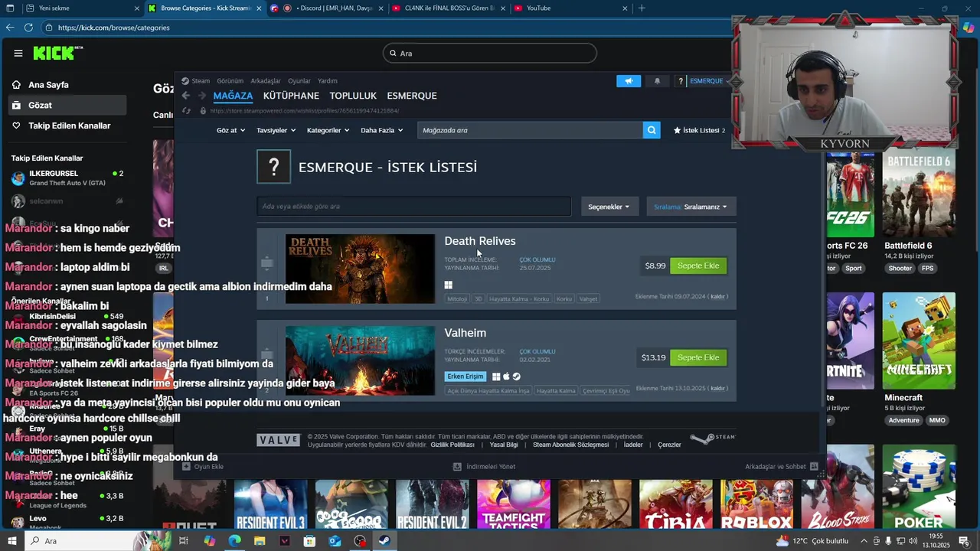Open the Sıralama sort dropdown
Image resolution: width=980 pixels, height=551 pixels.
pyautogui.click(x=691, y=207)
